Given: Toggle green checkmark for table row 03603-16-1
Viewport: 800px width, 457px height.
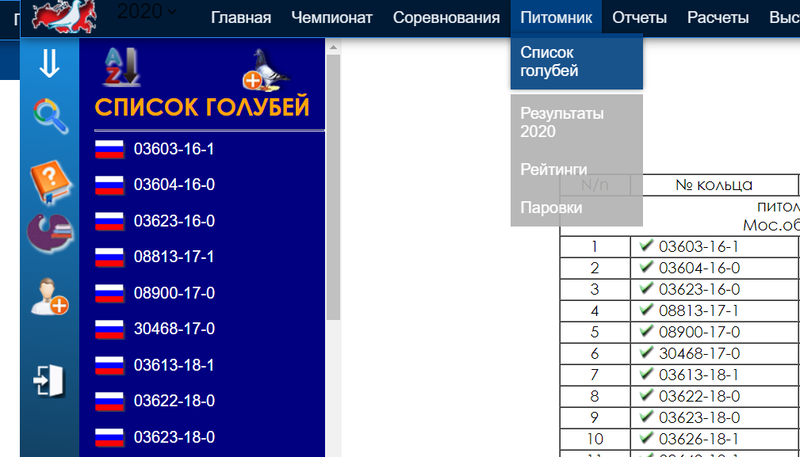Looking at the screenshot, I should coord(646,246).
